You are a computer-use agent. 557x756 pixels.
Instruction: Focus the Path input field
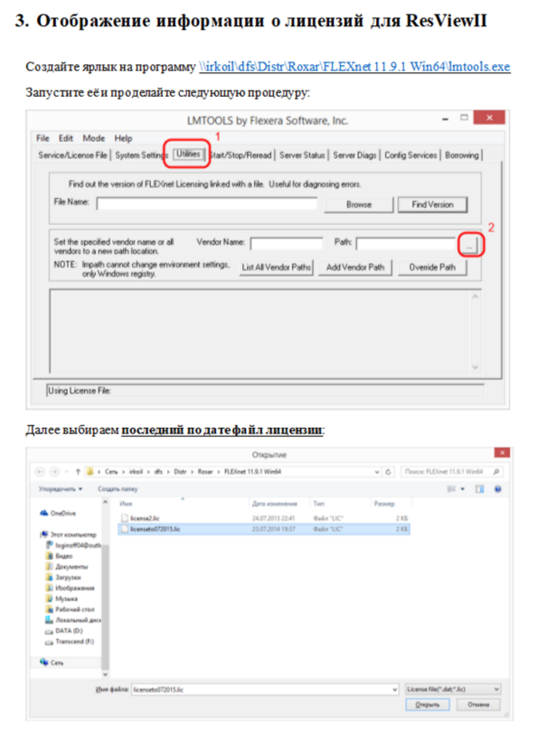point(406,243)
